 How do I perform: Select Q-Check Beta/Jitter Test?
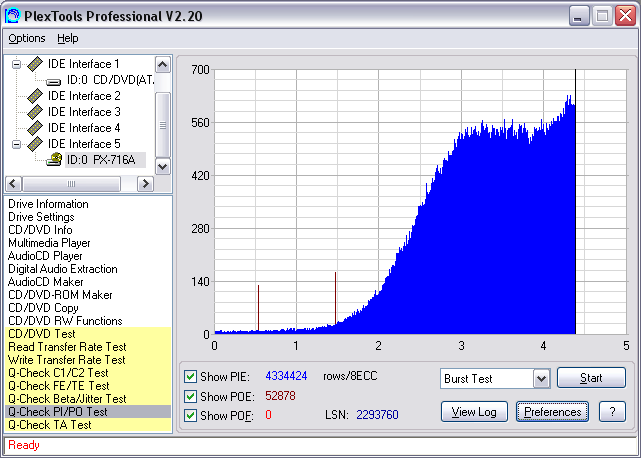point(88,399)
